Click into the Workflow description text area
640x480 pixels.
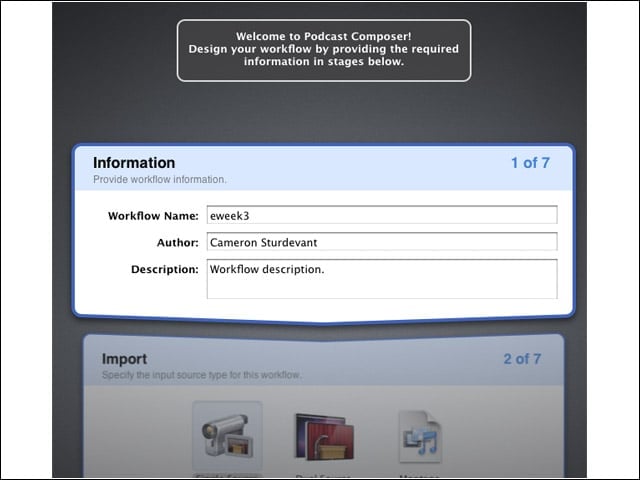click(x=382, y=279)
